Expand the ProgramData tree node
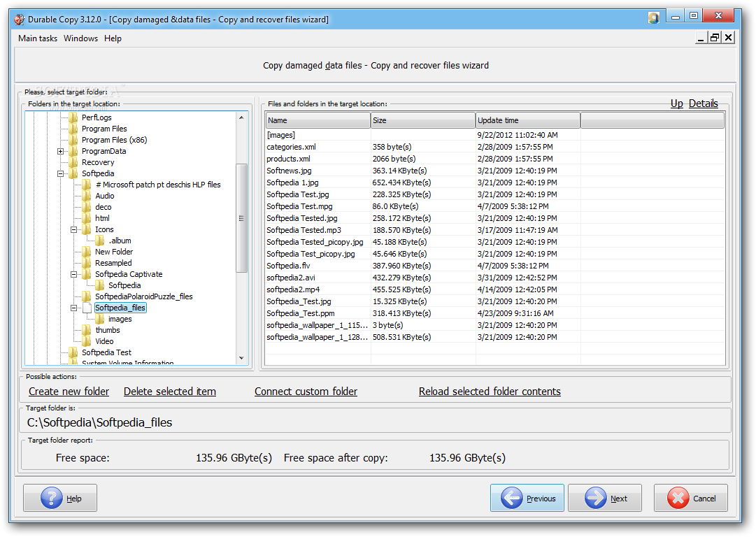The height and width of the screenshot is (537, 756). tap(60, 151)
